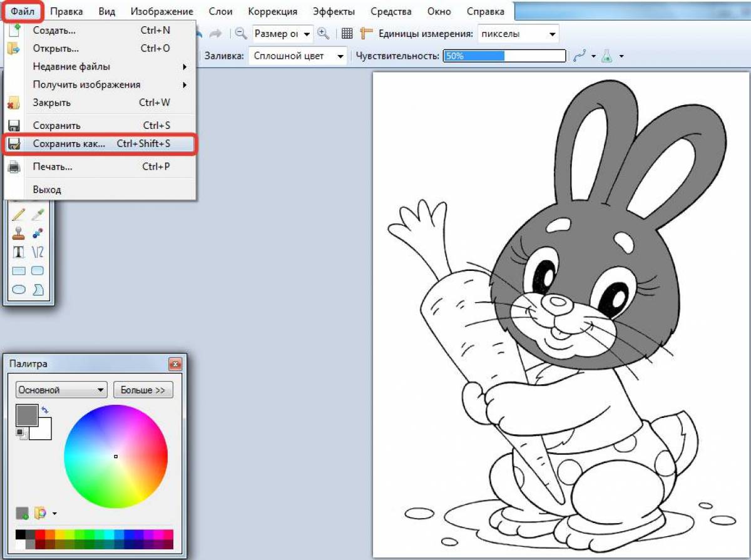Pick a color on the color wheel
751x560 pixels.
click(116, 456)
